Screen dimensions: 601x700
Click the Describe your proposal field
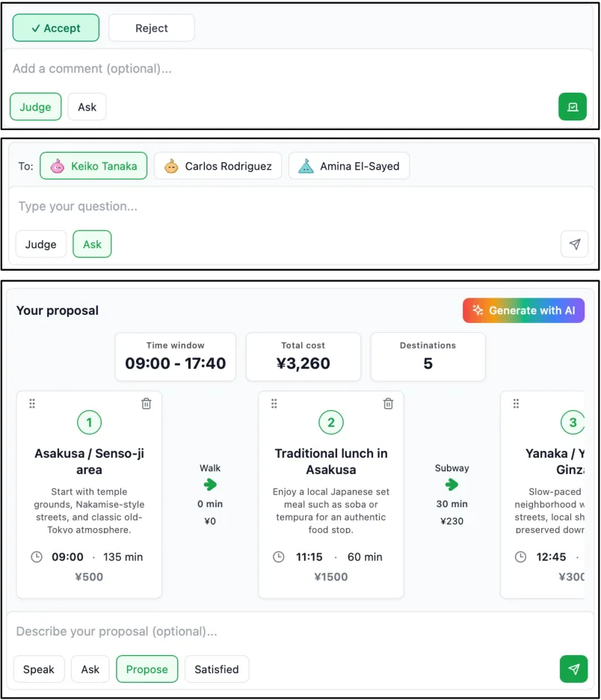coord(300,631)
